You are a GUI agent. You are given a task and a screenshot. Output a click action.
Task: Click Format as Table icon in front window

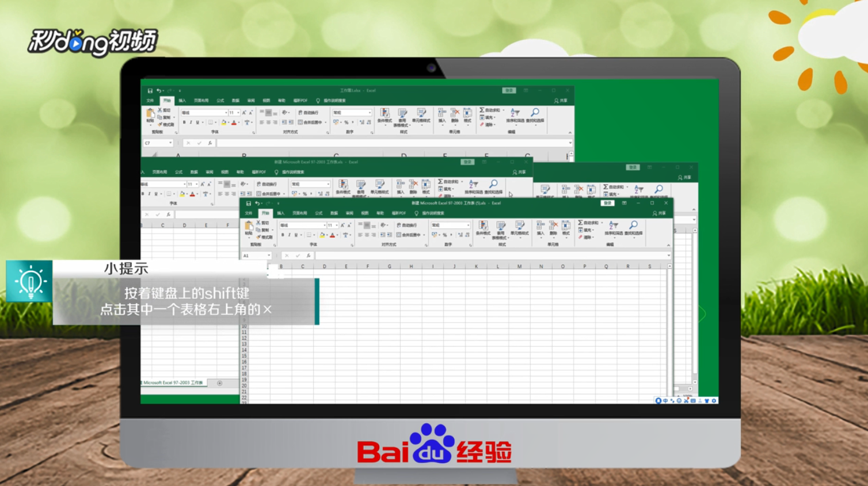pos(501,229)
